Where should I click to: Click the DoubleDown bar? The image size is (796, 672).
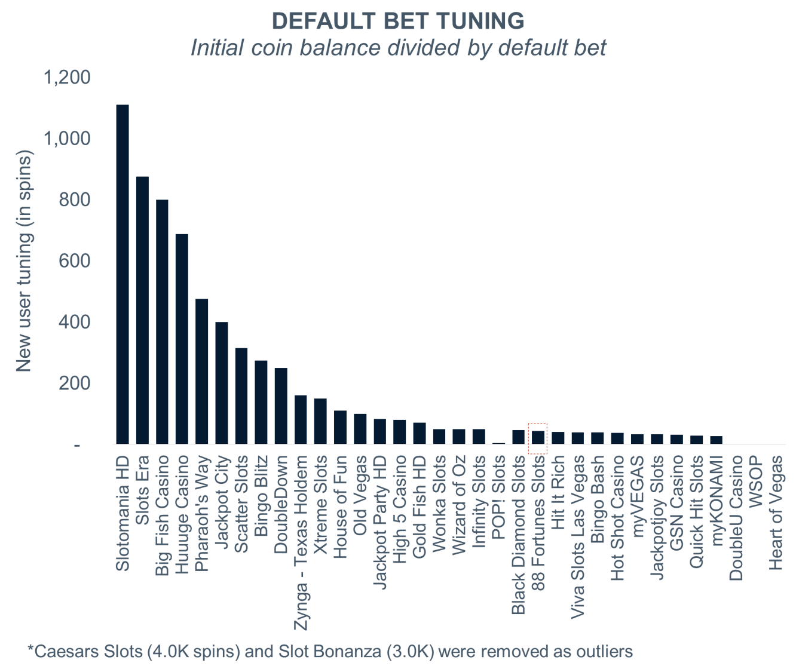tap(280, 406)
